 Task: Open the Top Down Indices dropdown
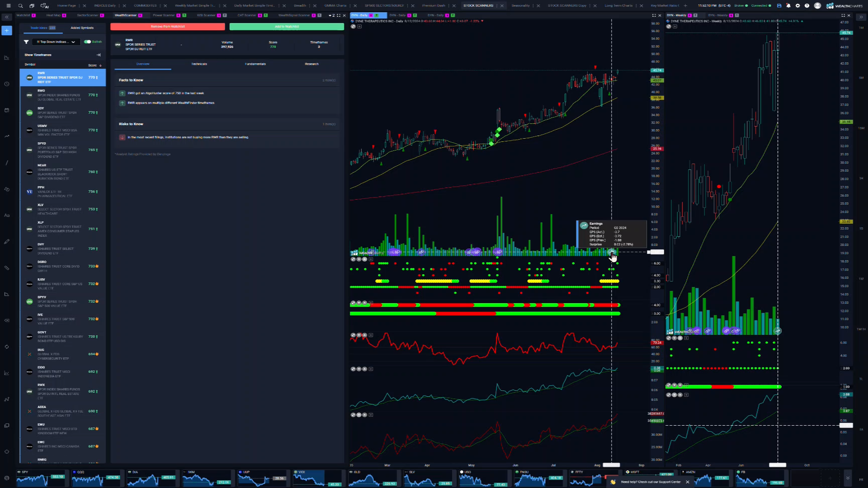click(56, 42)
